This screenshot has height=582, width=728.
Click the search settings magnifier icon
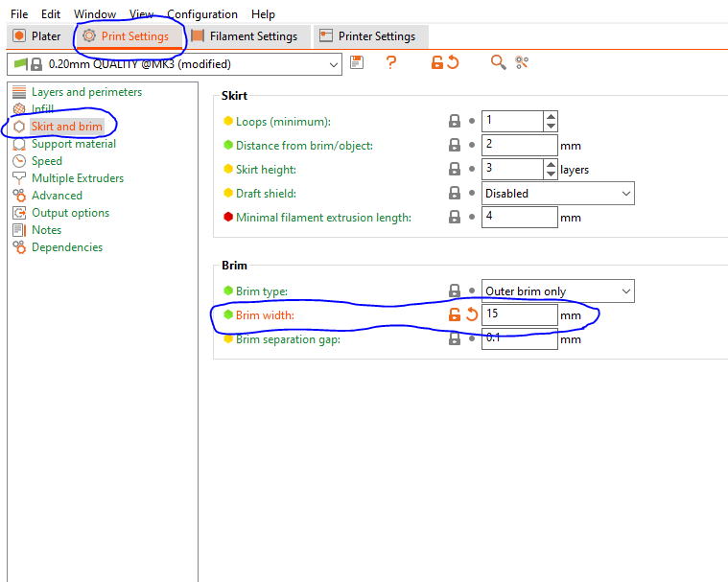point(498,63)
